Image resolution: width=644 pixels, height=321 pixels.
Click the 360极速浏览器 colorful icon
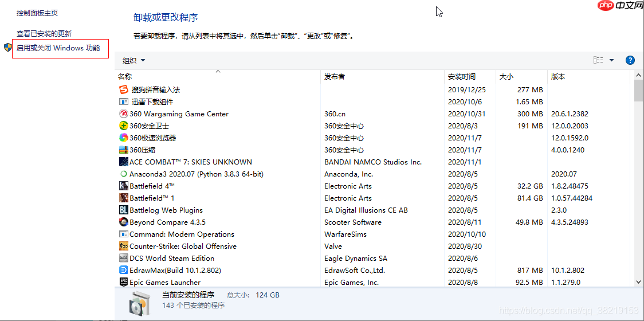tap(124, 138)
